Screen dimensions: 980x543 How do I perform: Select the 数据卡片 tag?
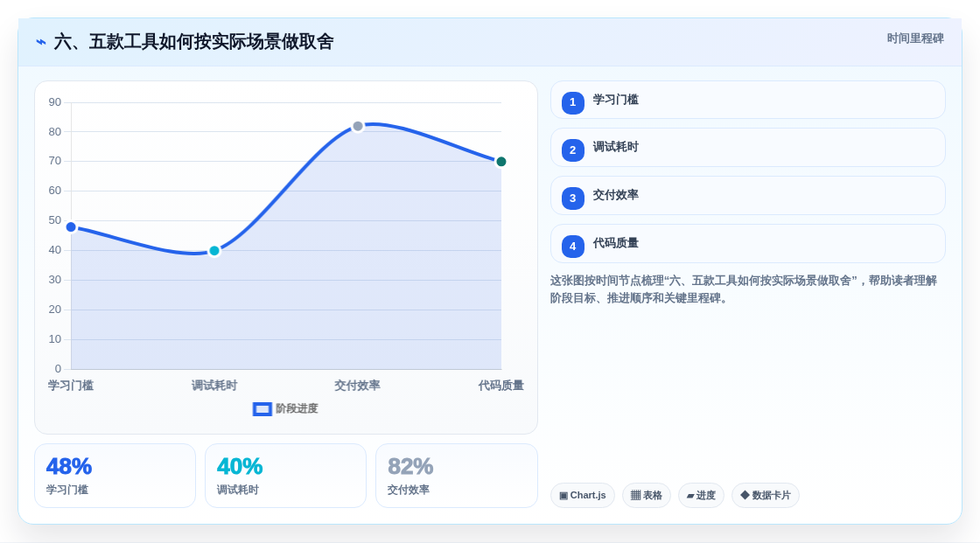pyautogui.click(x=766, y=496)
